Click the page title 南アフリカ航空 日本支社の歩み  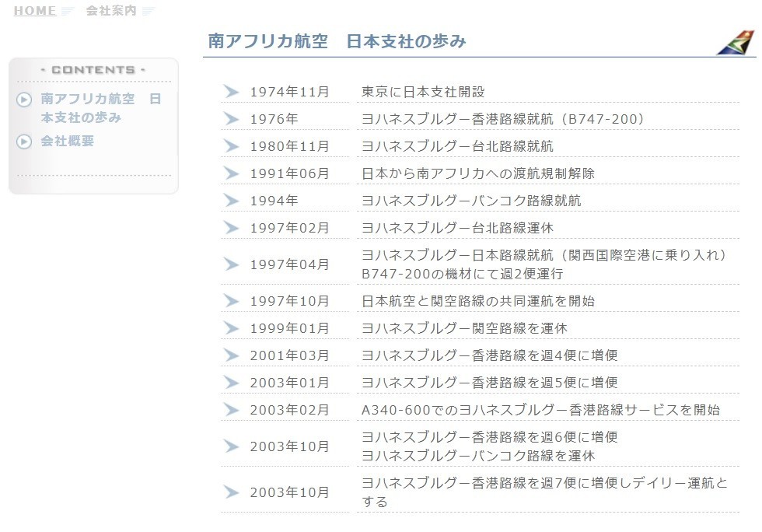[x=337, y=41]
